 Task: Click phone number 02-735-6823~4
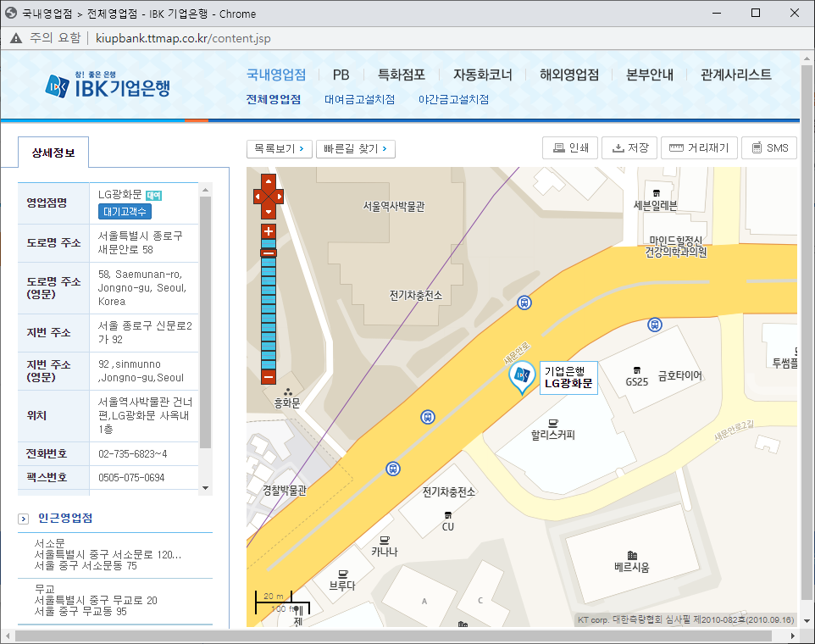coord(133,454)
